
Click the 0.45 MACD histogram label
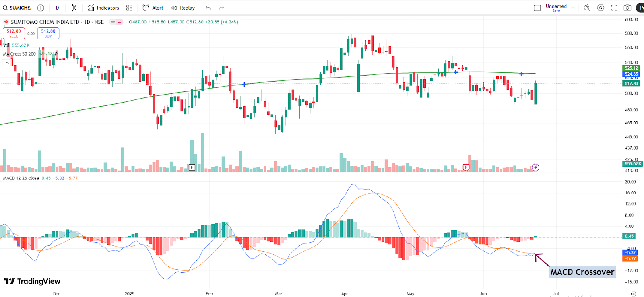click(x=629, y=236)
